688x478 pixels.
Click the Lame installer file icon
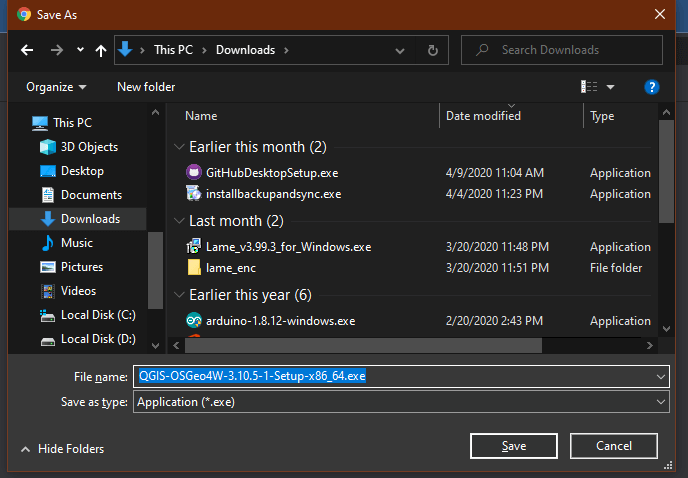coord(194,247)
